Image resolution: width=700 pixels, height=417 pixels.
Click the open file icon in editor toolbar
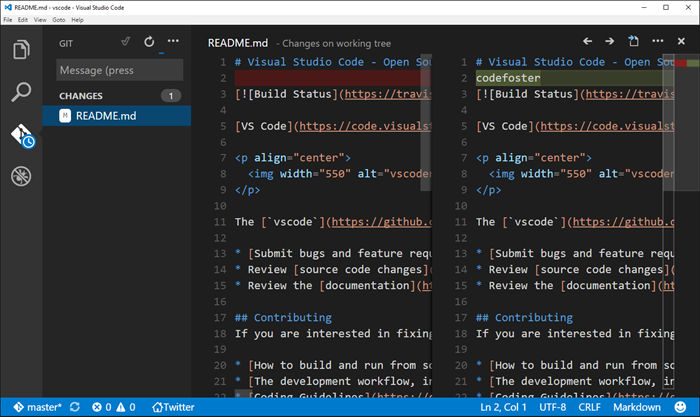(x=633, y=42)
